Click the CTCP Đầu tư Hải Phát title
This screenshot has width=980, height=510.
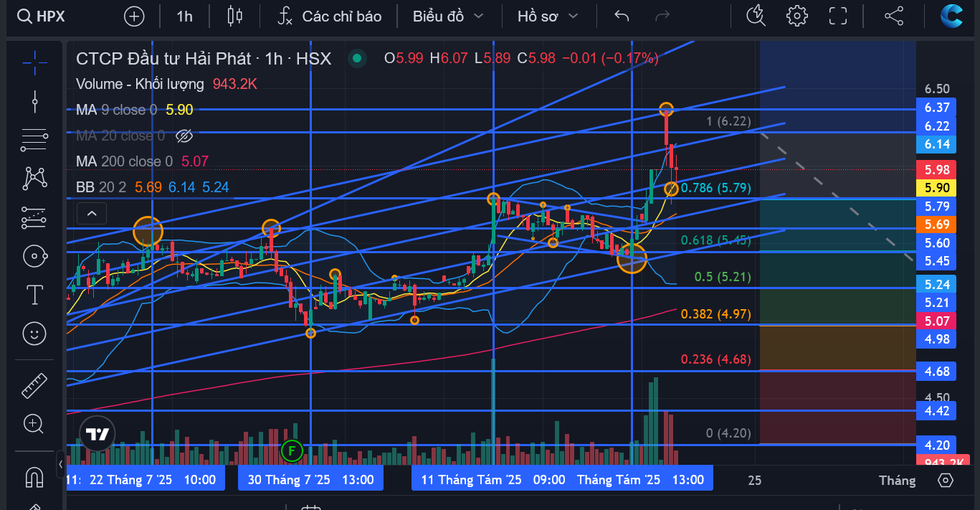coord(164,59)
